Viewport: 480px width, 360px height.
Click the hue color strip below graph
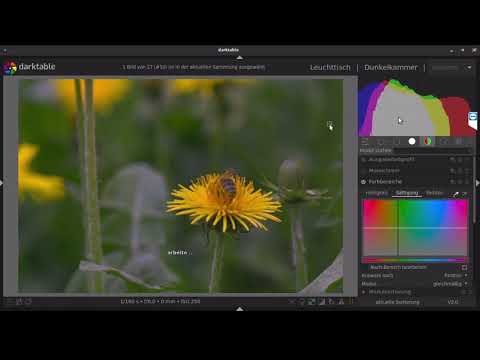click(x=415, y=260)
